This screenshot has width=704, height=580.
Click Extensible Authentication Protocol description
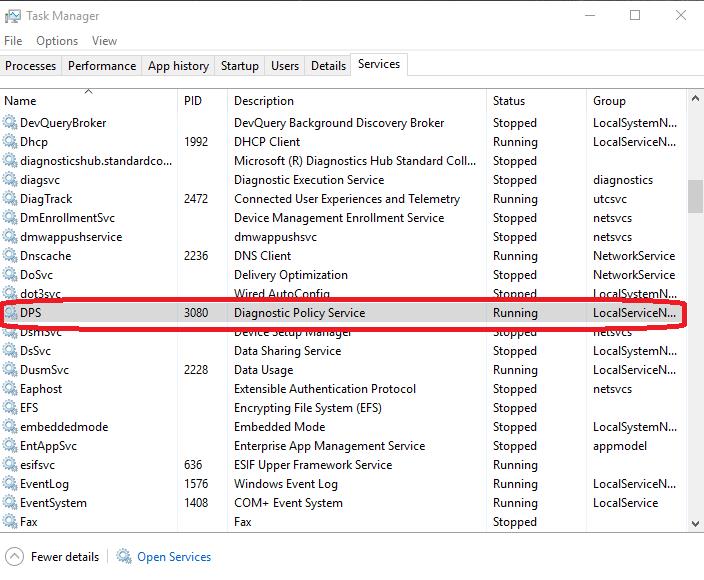(325, 389)
